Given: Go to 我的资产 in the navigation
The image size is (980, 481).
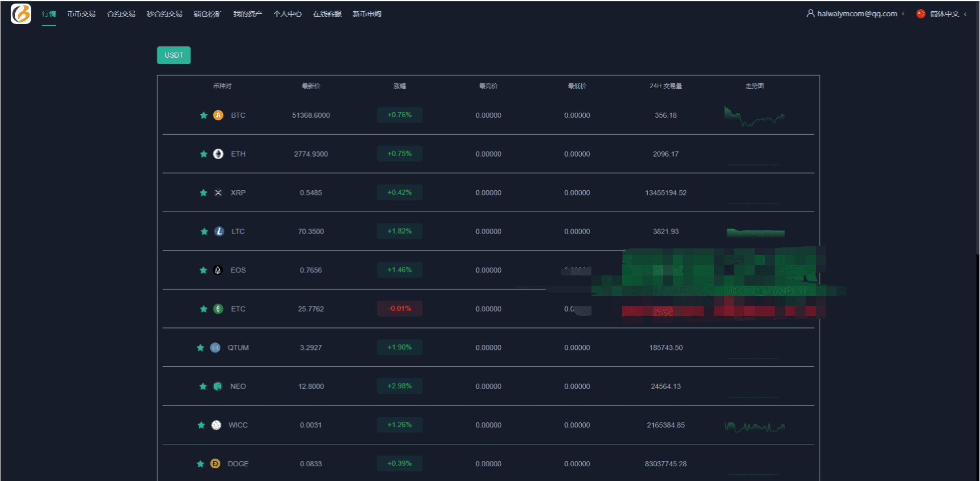Looking at the screenshot, I should pos(248,14).
